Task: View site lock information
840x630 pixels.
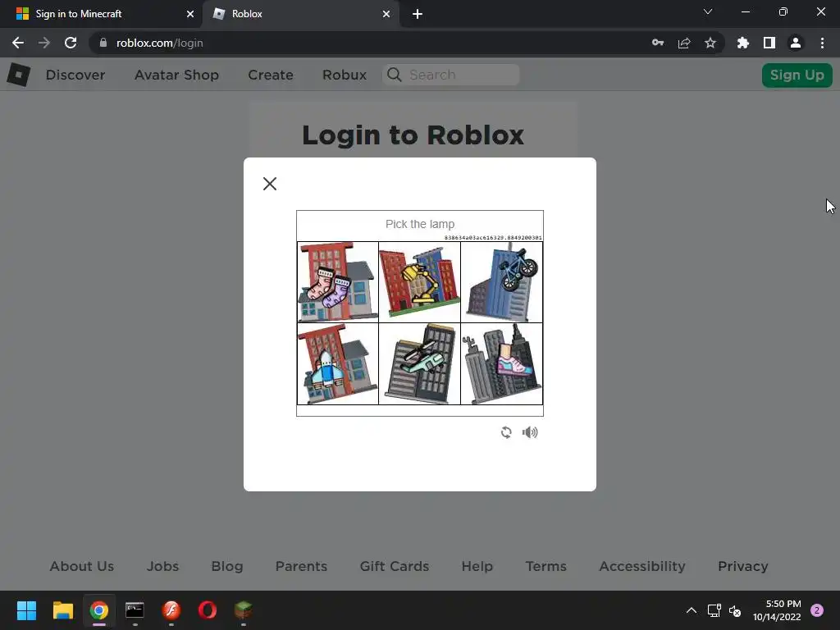Action: [x=103, y=43]
